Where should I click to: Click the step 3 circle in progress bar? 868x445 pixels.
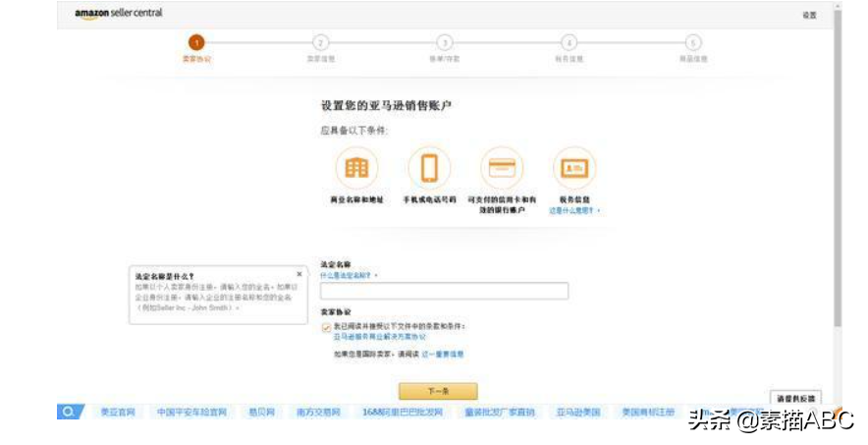pyautogui.click(x=445, y=42)
